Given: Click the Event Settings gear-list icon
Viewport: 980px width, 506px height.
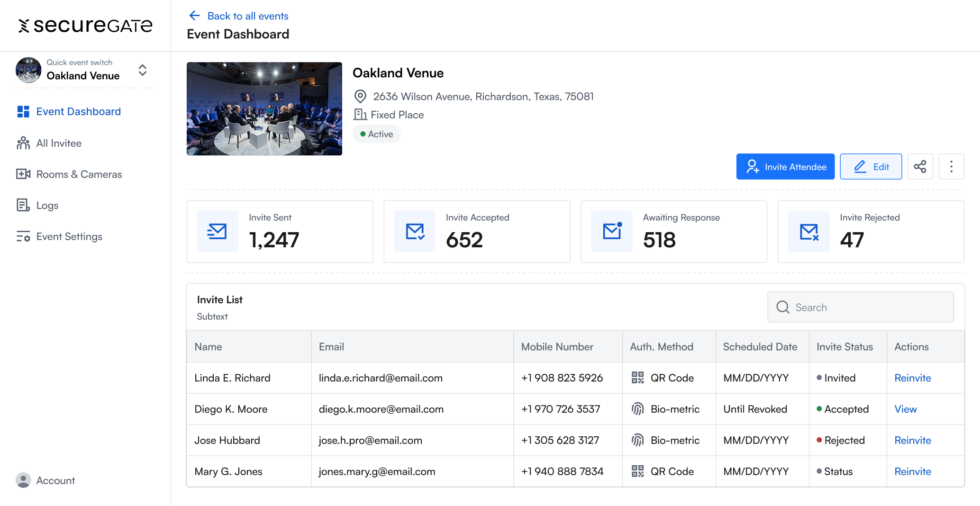Looking at the screenshot, I should [x=23, y=236].
